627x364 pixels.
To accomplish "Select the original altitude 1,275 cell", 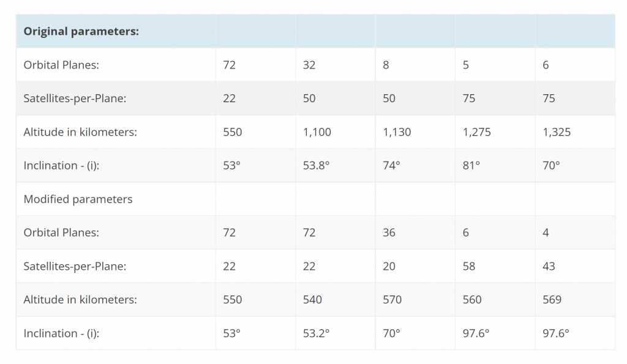I will pos(495,132).
